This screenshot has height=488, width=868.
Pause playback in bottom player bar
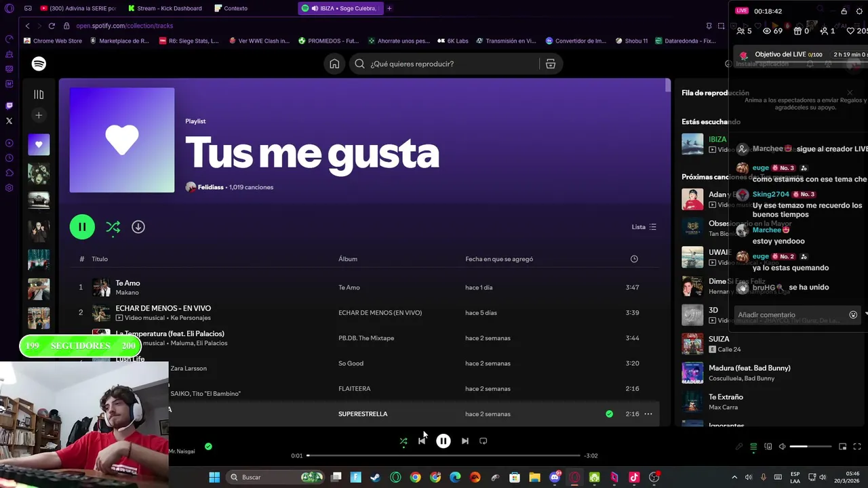coord(443,441)
